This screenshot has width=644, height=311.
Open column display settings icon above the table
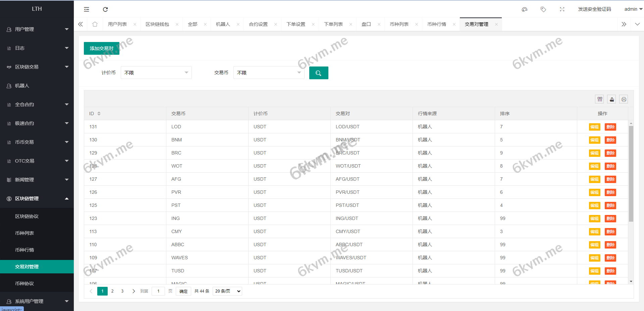point(599,99)
